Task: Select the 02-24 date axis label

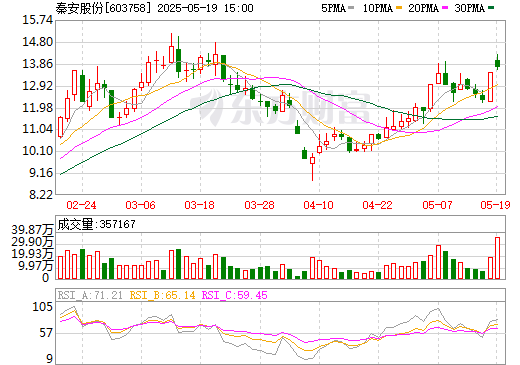Action: (81, 205)
